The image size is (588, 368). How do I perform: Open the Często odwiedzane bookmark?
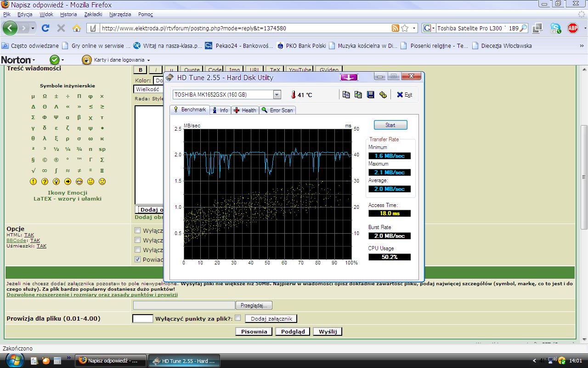pos(30,46)
